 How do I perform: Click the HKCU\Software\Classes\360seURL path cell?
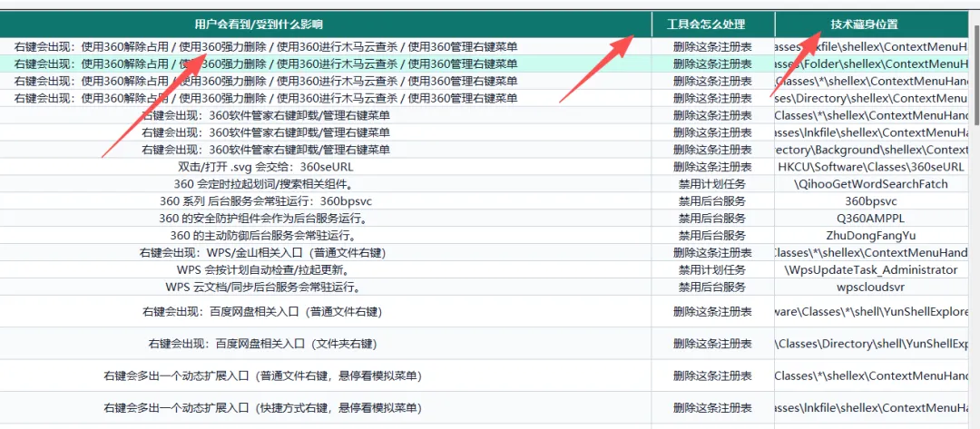[870, 167]
